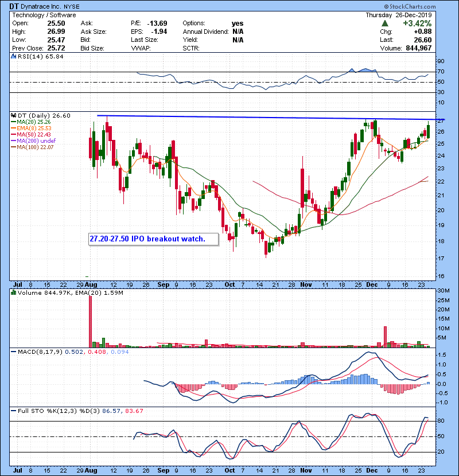Select the DT ticker symbol in header
This screenshot has width=459, height=476.
coord(14,6)
